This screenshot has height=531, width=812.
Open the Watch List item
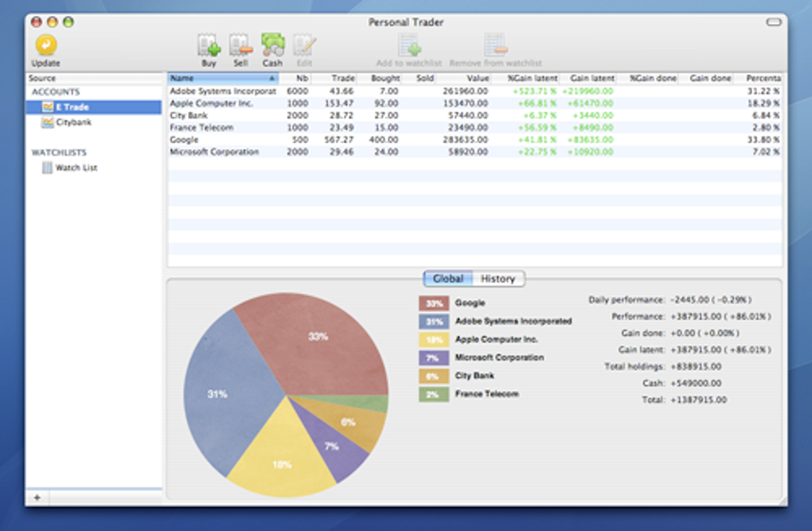[94, 168]
